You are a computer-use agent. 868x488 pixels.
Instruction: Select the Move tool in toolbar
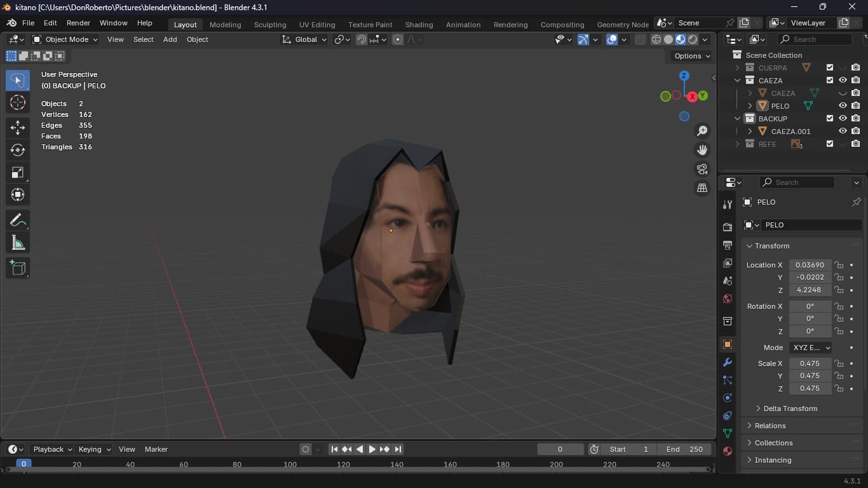click(18, 127)
